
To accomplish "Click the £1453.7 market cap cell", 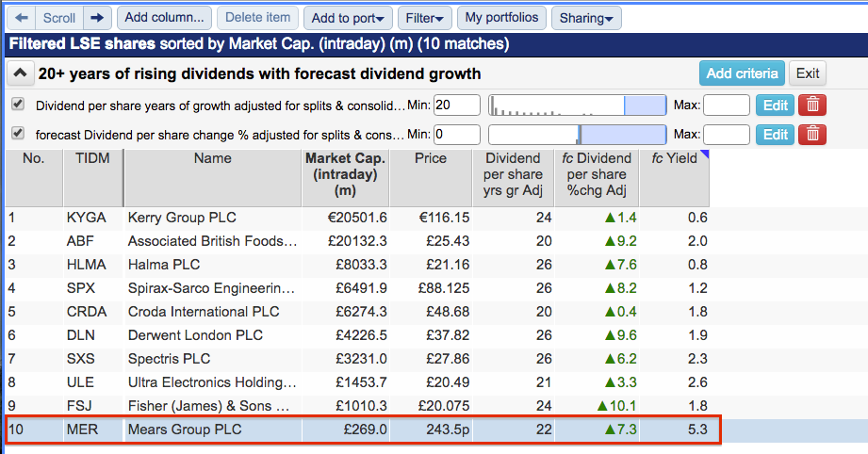I will 346,382.
